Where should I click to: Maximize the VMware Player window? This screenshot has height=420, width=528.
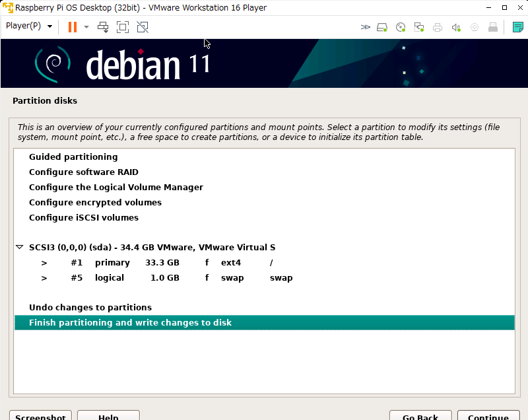click(x=504, y=7)
